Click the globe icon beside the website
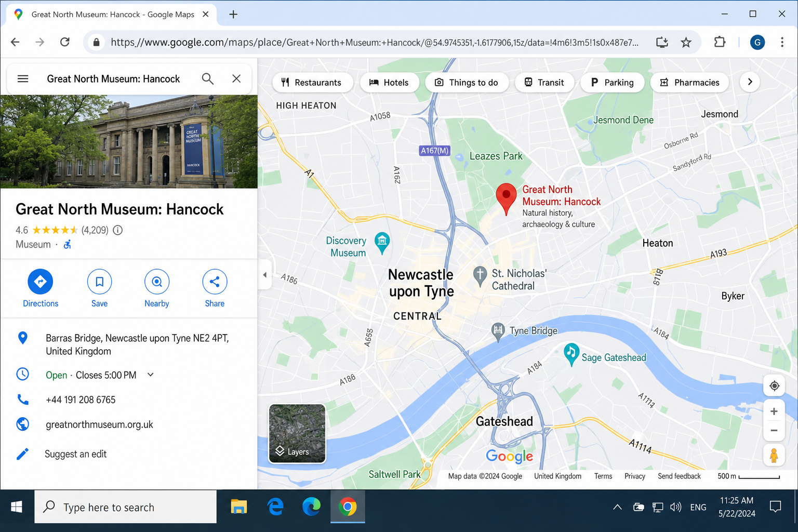The width and height of the screenshot is (798, 532). (x=23, y=424)
